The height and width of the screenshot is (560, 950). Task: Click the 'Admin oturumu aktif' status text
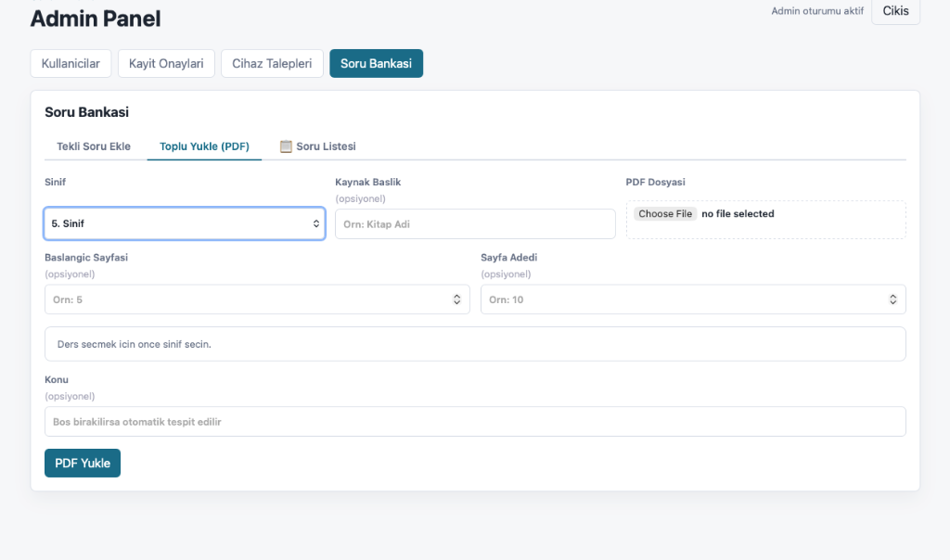817,11
